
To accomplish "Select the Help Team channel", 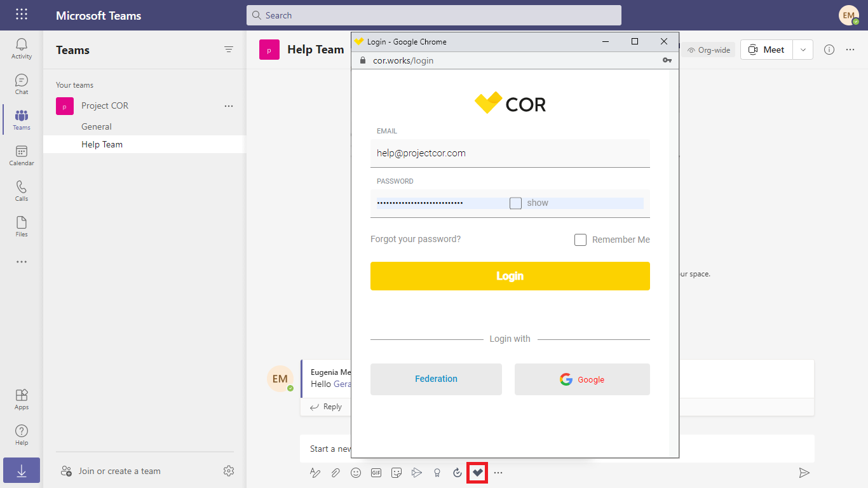I will 144,144.
